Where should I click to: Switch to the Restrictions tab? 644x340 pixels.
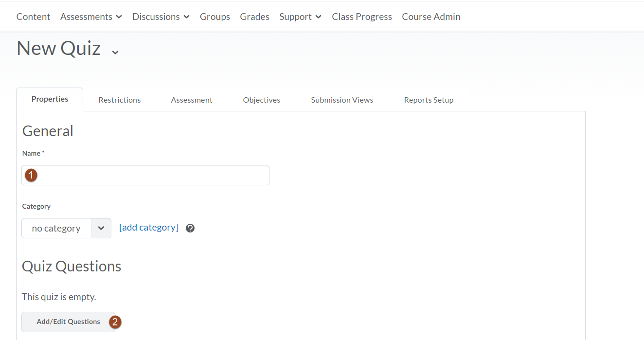[120, 100]
